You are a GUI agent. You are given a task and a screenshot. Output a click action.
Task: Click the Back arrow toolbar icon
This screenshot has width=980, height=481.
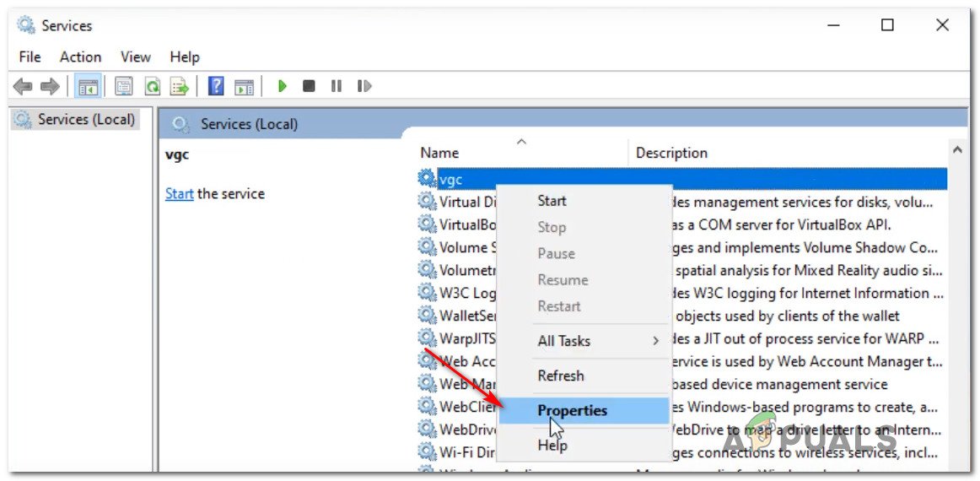(23, 86)
